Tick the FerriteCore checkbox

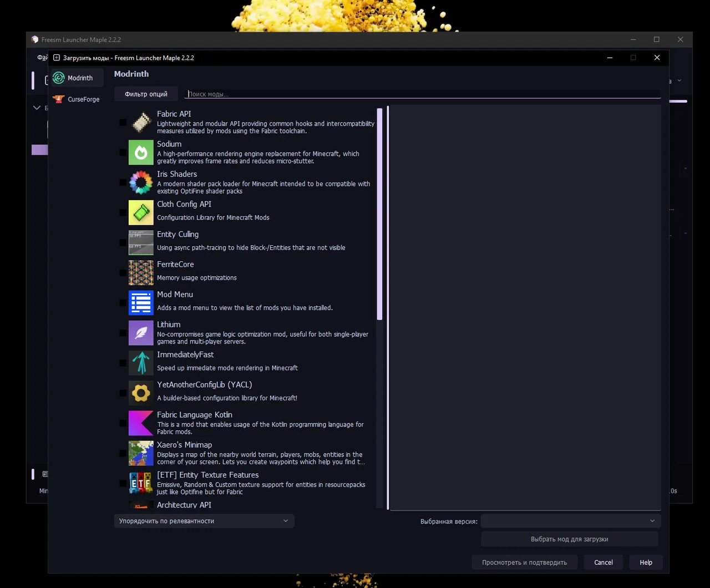[123, 272]
